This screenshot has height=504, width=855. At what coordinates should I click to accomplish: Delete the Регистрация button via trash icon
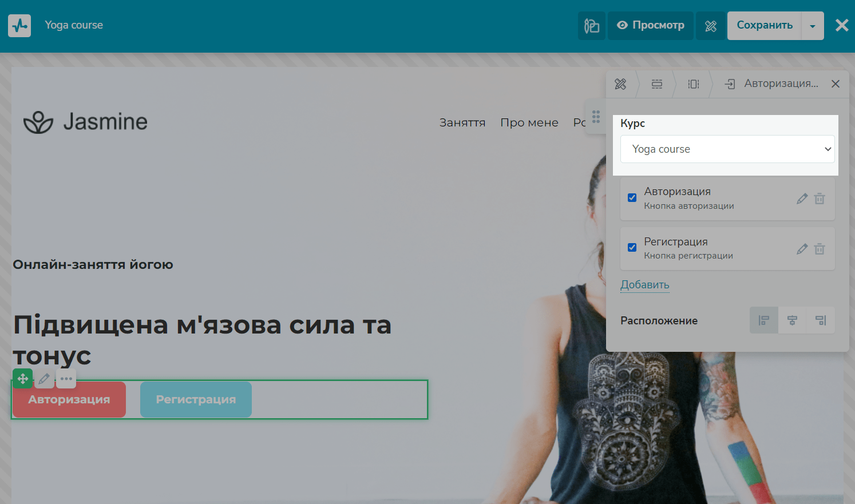coord(820,249)
